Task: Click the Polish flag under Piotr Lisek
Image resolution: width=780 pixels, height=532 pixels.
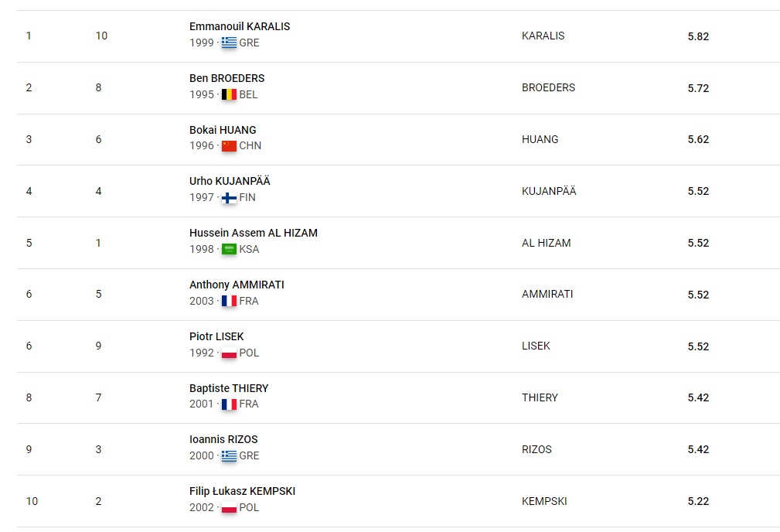Action: click(x=229, y=353)
